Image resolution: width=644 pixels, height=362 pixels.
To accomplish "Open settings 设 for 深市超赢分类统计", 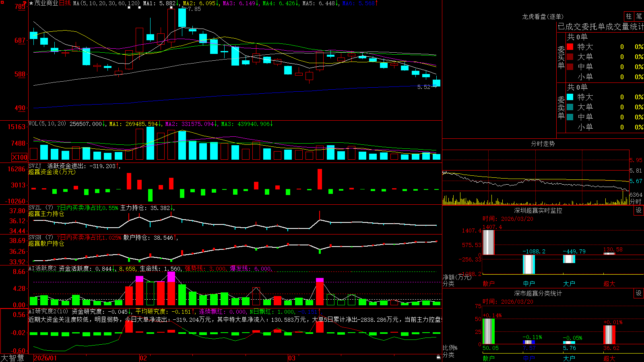I will 639,293.
